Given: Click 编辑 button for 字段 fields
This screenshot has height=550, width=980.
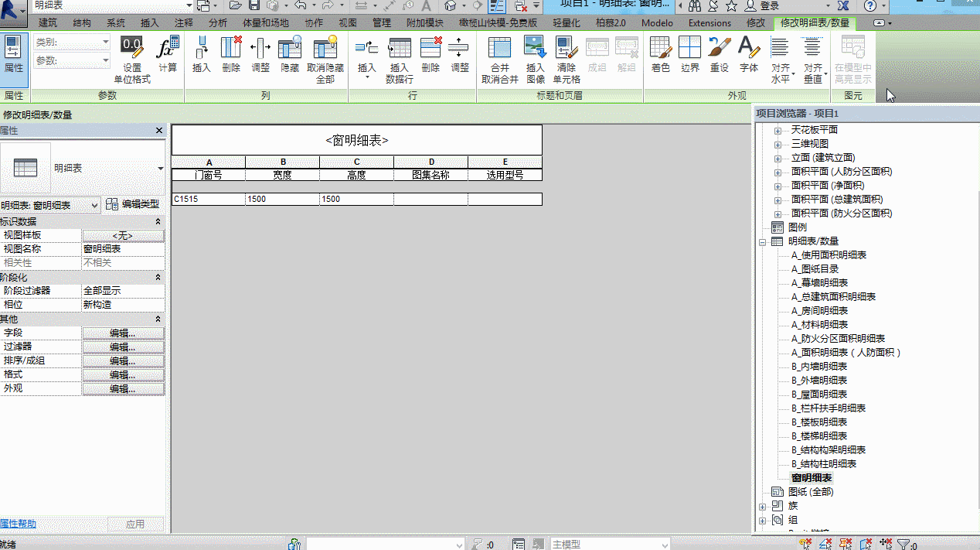Looking at the screenshot, I should (x=124, y=333).
